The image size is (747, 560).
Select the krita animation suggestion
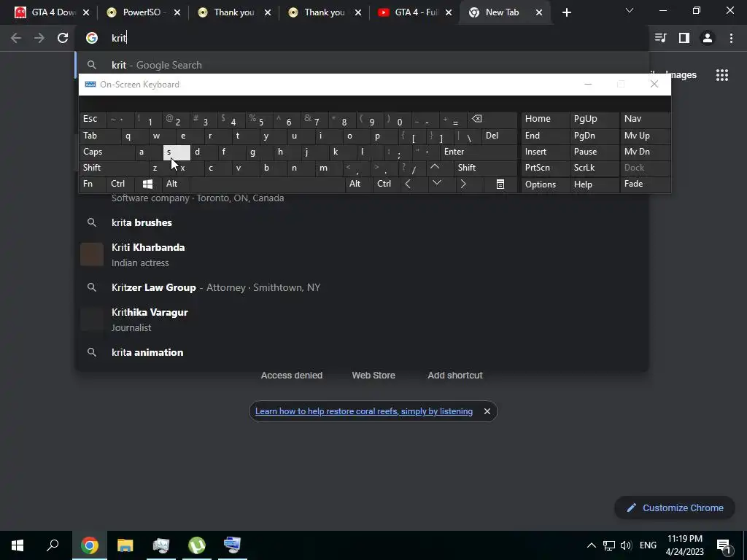click(362, 352)
